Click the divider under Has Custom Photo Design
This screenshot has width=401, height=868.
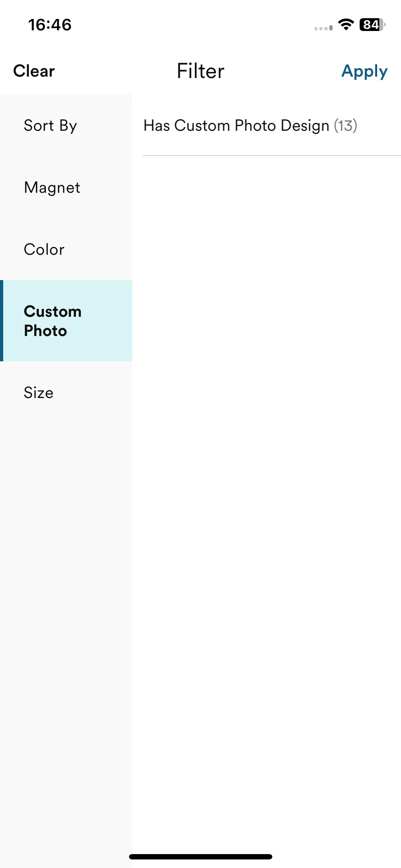pyautogui.click(x=272, y=155)
